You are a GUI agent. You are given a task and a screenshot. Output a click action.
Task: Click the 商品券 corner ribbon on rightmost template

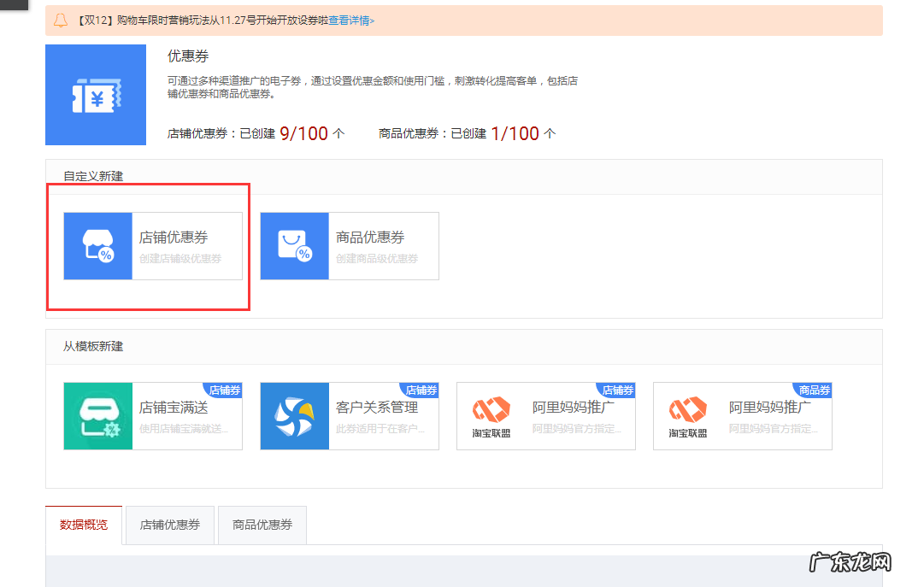(815, 390)
